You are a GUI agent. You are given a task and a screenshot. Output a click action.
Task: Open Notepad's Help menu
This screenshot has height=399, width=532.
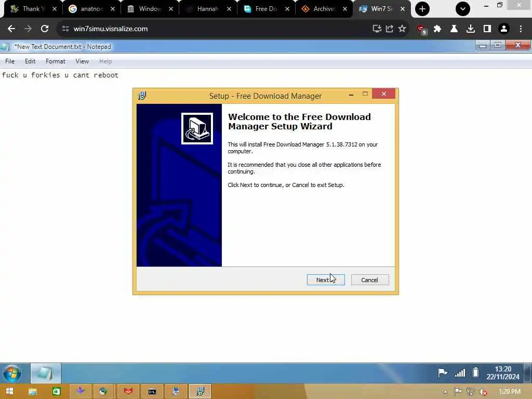coord(105,61)
